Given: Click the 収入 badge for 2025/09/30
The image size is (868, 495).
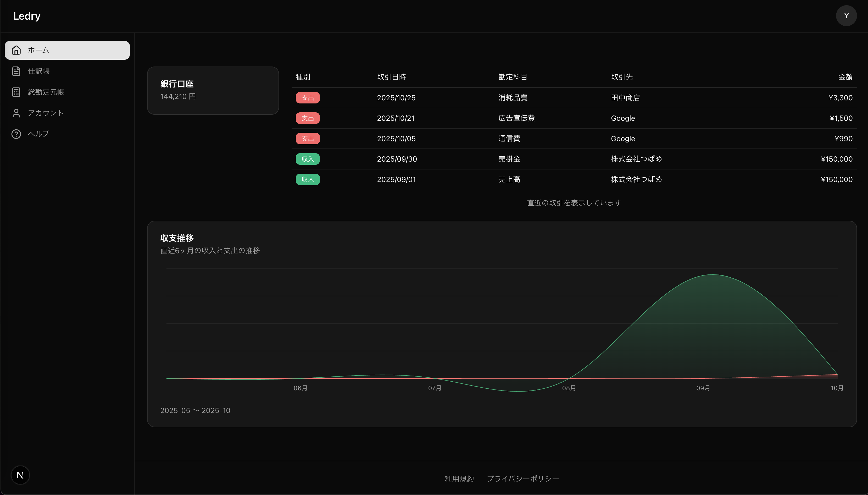Looking at the screenshot, I should pos(308,159).
